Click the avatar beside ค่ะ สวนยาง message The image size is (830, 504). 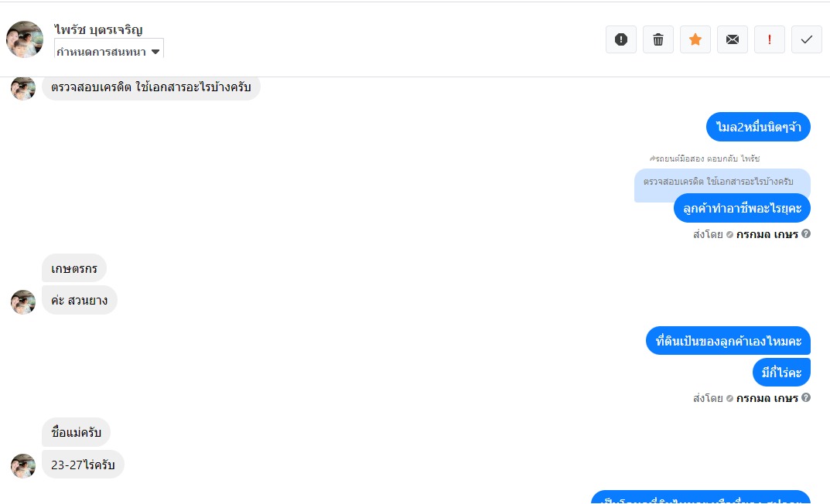point(23,302)
